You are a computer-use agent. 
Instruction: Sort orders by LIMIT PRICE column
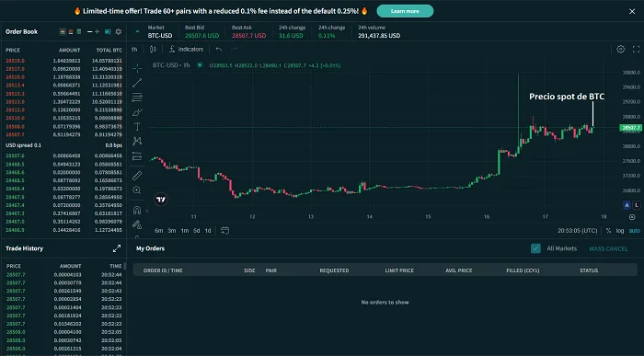pos(399,270)
